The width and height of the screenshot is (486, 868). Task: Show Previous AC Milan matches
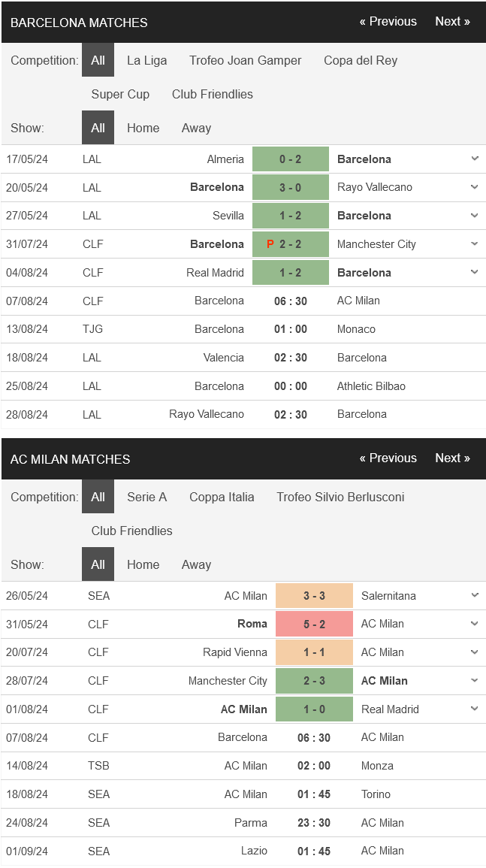(x=388, y=458)
